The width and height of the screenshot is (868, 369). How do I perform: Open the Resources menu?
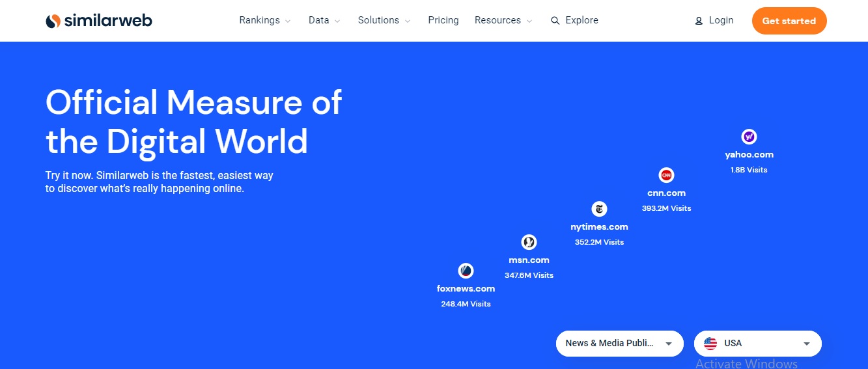pos(503,20)
